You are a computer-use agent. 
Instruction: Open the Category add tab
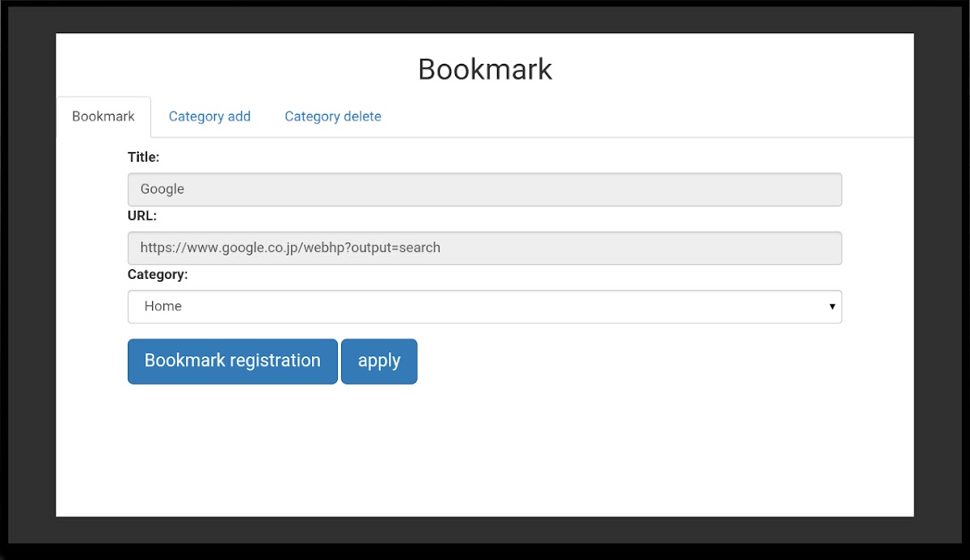(x=209, y=116)
